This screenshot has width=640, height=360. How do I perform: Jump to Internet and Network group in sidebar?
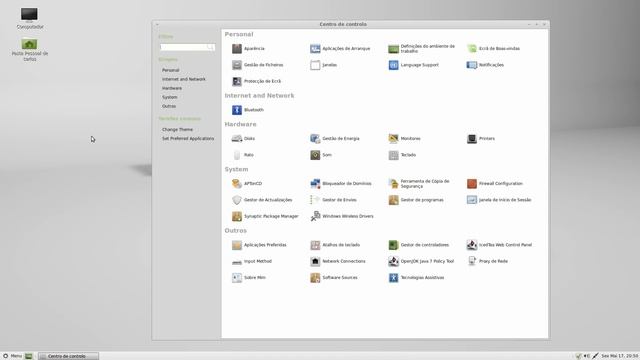(x=184, y=79)
